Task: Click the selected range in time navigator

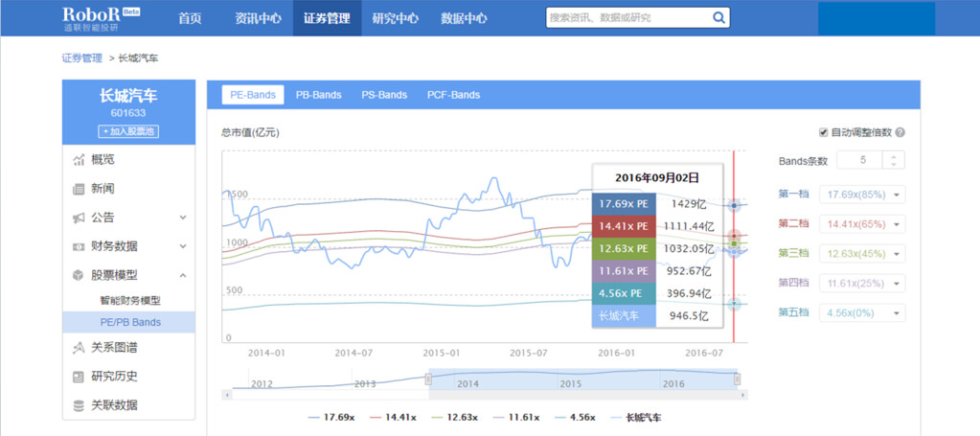Action: tap(583, 379)
